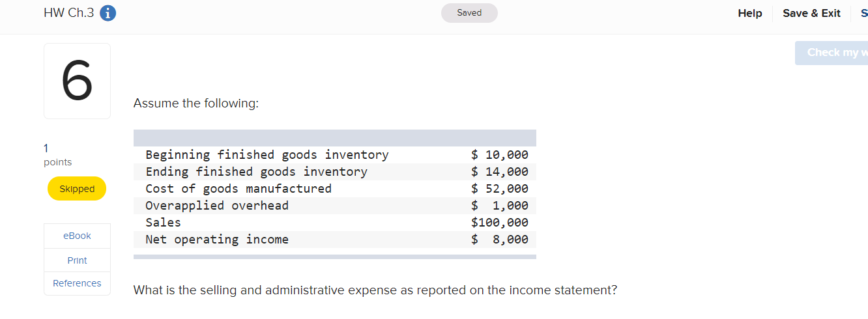
Task: Open the Help menu
Action: coord(749,13)
